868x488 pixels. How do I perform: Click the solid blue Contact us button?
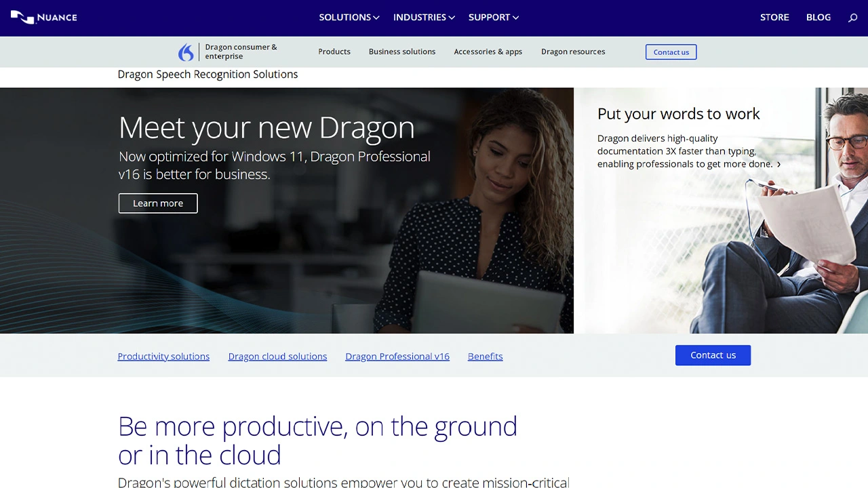click(713, 355)
